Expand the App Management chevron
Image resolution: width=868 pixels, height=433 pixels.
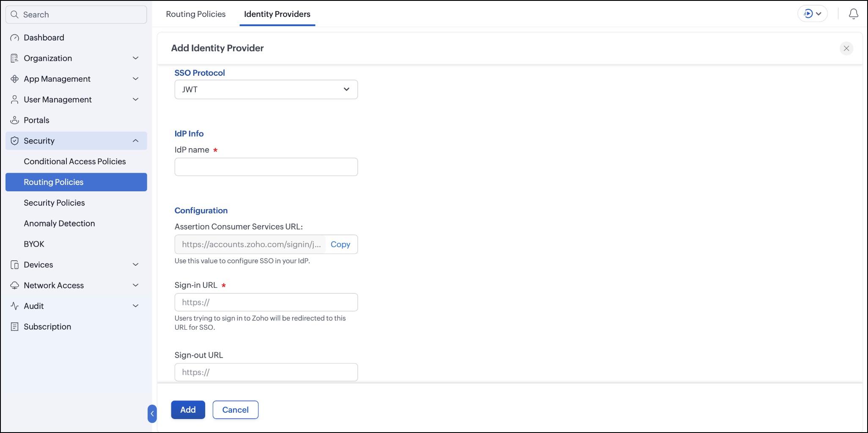[135, 79]
